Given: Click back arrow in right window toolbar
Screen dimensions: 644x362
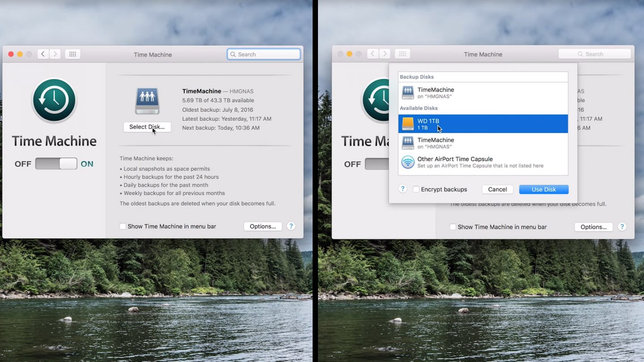Looking at the screenshot, I should tap(373, 54).
